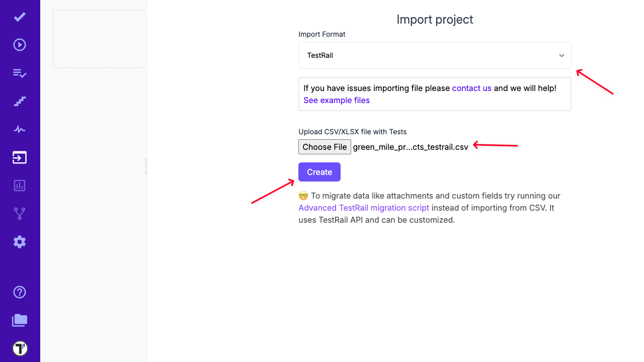Image resolution: width=644 pixels, height=362 pixels.
Task: Open Analytics via the bar chart icon
Action: click(20, 186)
